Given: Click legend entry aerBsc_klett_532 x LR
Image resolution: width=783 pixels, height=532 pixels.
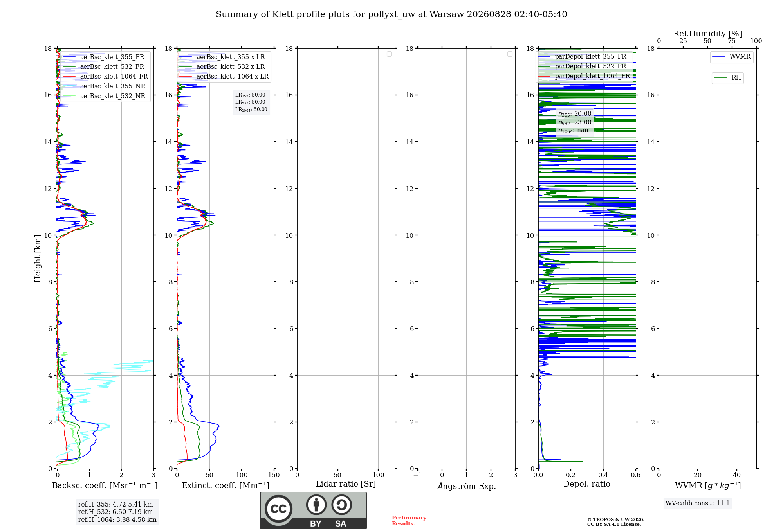Looking at the screenshot, I should tap(222, 66).
